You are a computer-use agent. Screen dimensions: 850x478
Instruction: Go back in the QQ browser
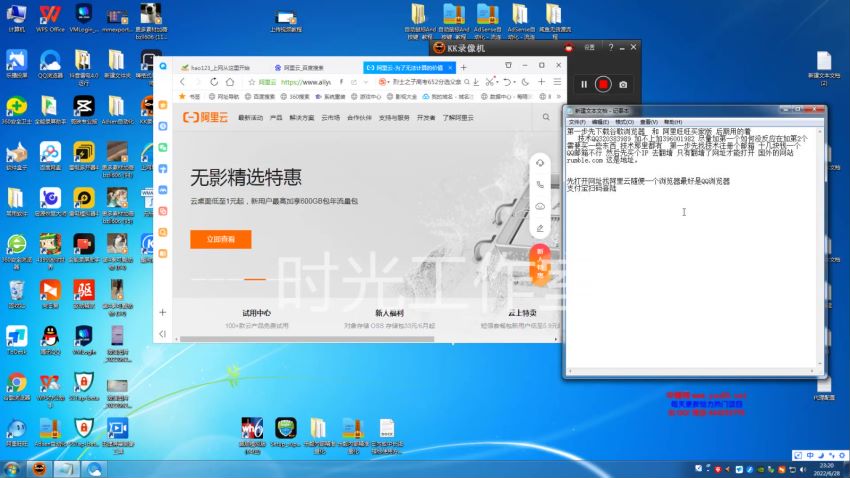click(183, 82)
